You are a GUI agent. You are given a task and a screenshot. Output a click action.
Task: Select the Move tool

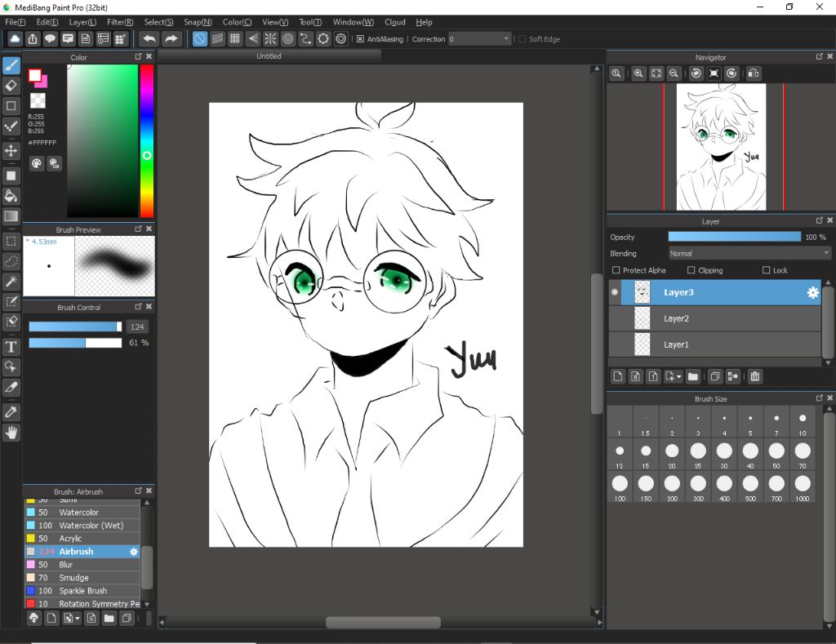pyautogui.click(x=11, y=150)
